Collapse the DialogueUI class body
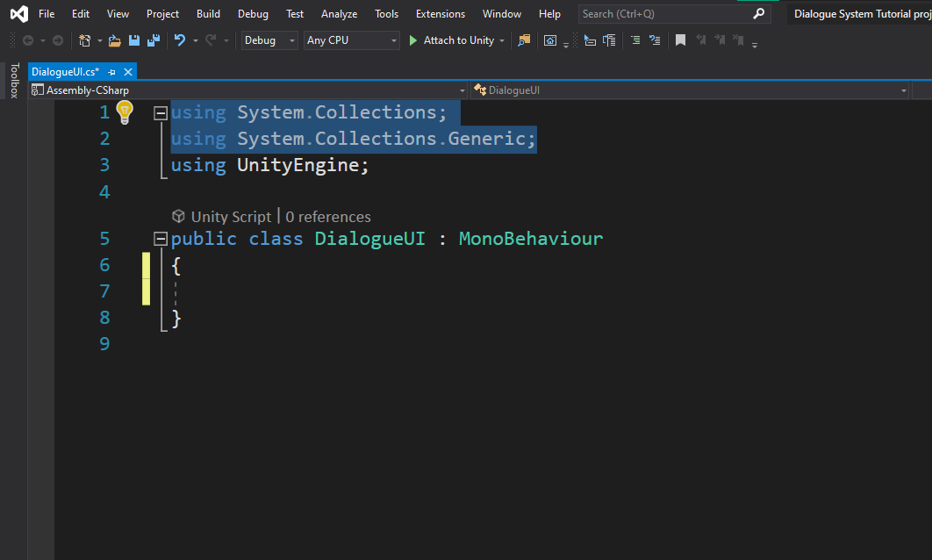 tap(161, 238)
